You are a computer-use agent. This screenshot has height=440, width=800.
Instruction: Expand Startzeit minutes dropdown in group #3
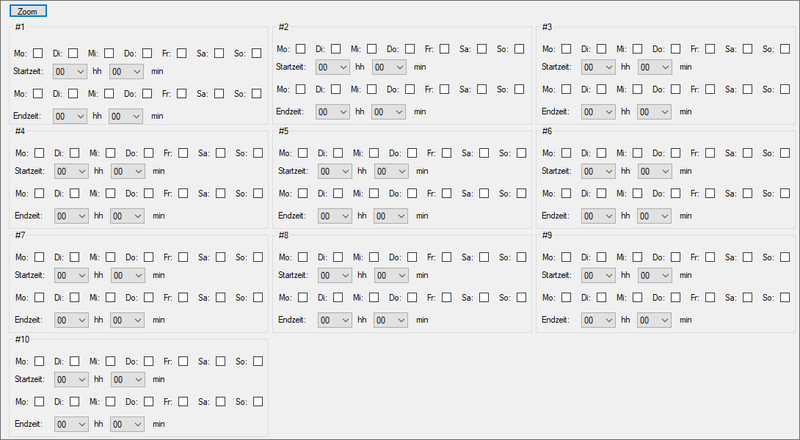tap(655, 67)
